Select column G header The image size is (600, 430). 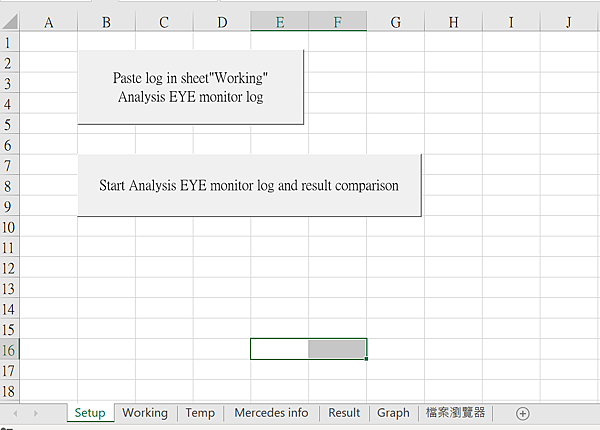(x=396, y=22)
